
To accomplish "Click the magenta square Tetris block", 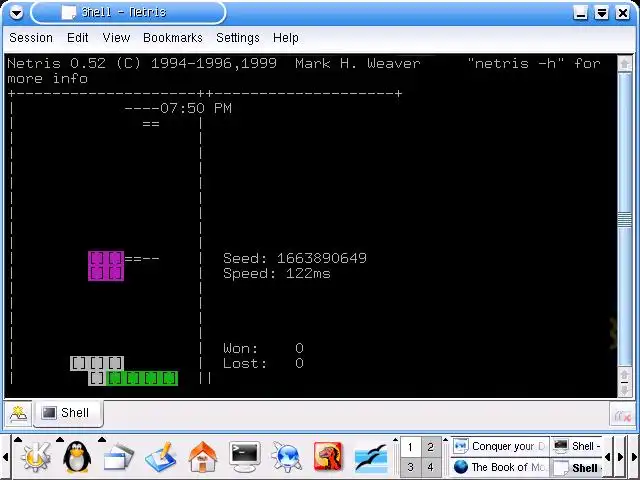I will [106, 266].
